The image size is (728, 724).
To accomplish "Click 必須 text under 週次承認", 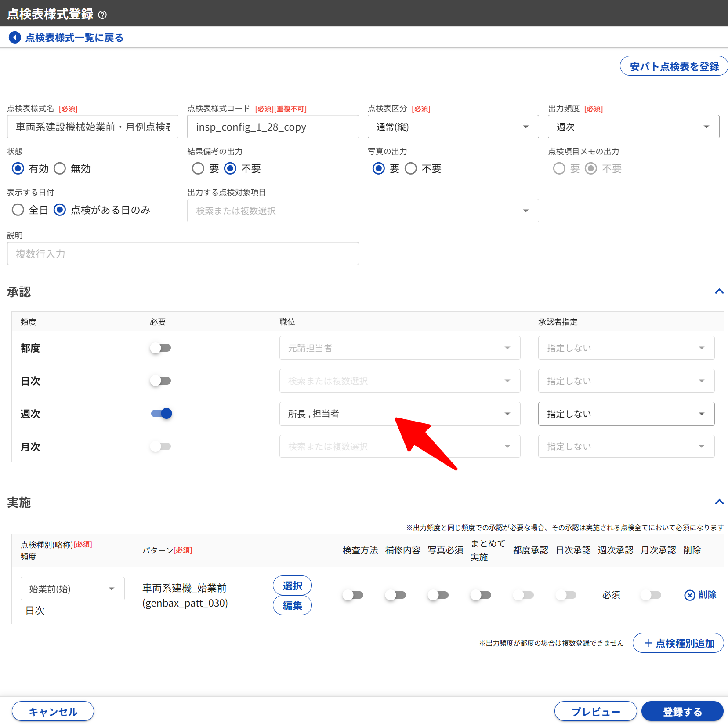I will point(611,595).
